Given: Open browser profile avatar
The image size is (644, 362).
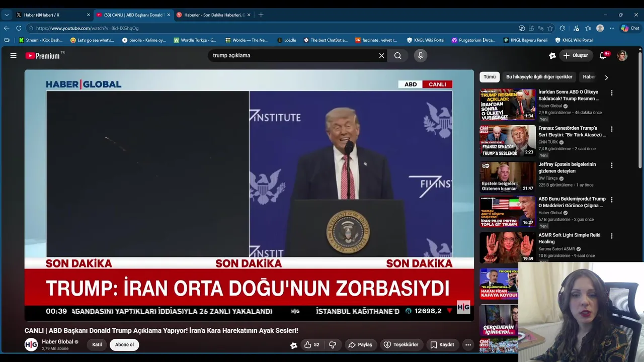Looking at the screenshot, I should (600, 28).
